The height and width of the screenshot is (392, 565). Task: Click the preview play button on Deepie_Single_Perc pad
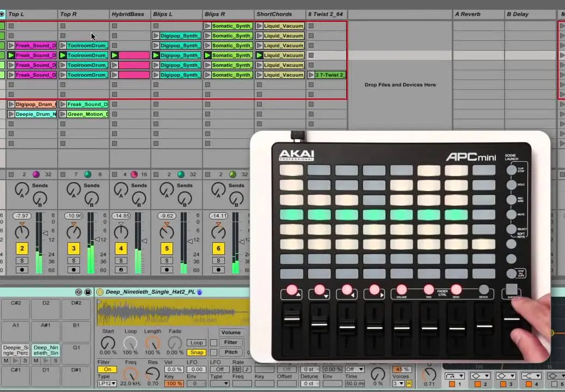click(x=15, y=360)
